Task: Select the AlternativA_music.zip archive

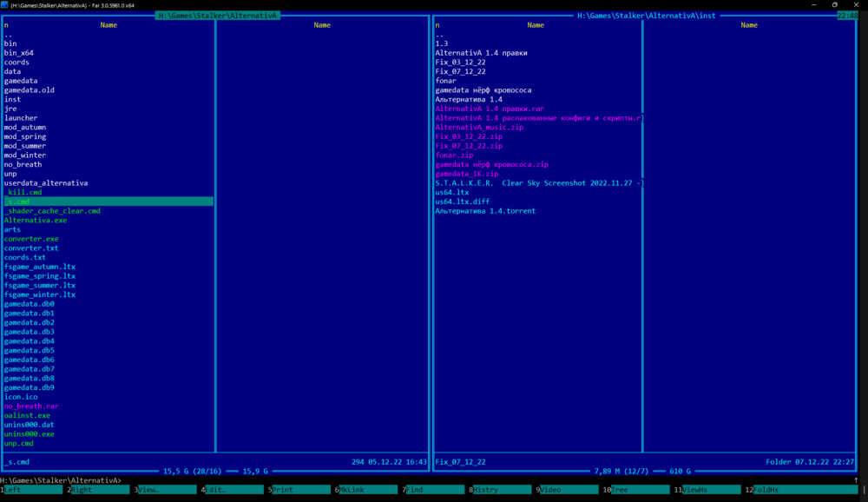Action: 479,128
